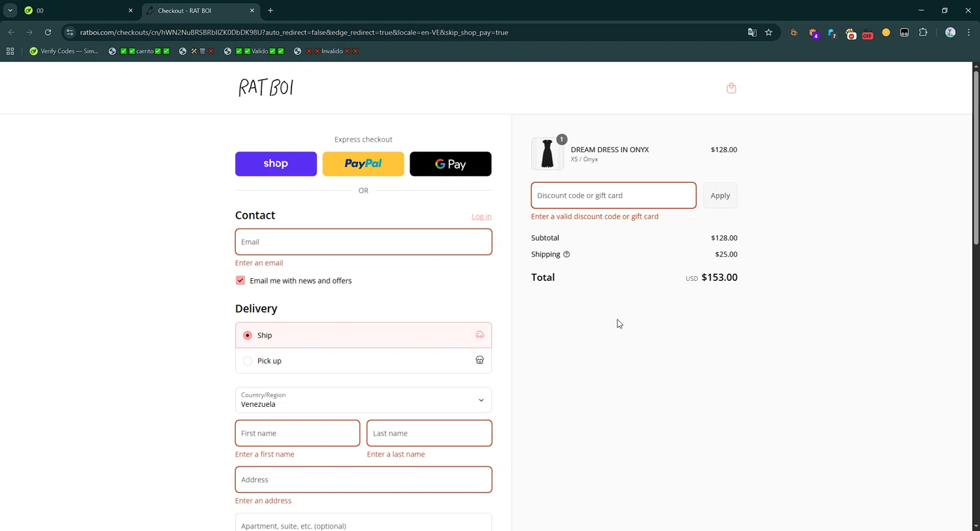
Task: Focus the Discount code or gift card field
Action: pos(613,195)
